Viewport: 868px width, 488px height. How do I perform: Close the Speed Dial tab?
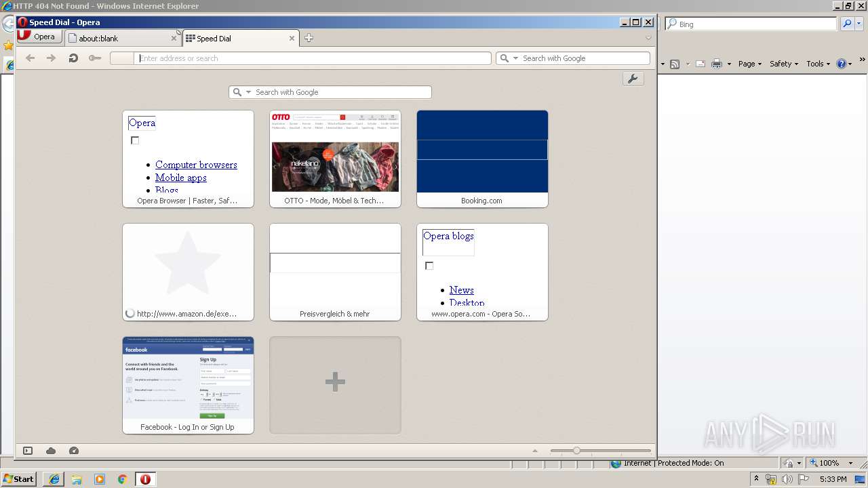click(x=292, y=39)
